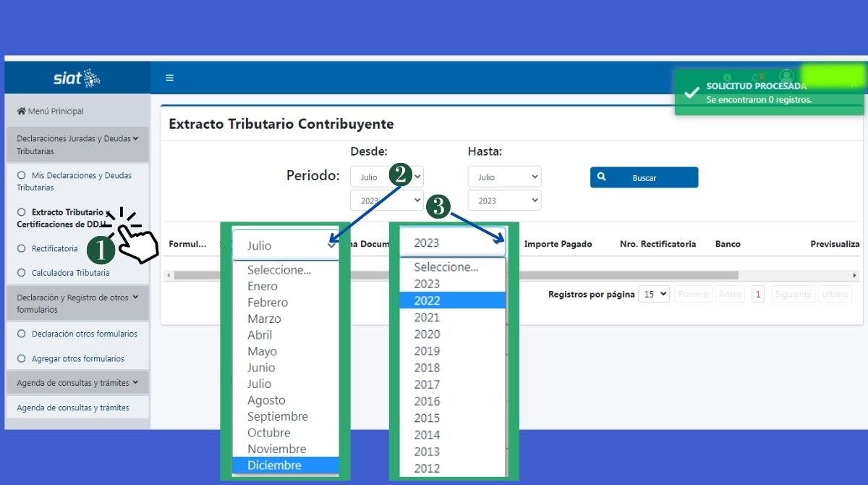This screenshot has height=485, width=868.
Task: Select the Calculadora Tributaria radio option
Action: [x=22, y=273]
